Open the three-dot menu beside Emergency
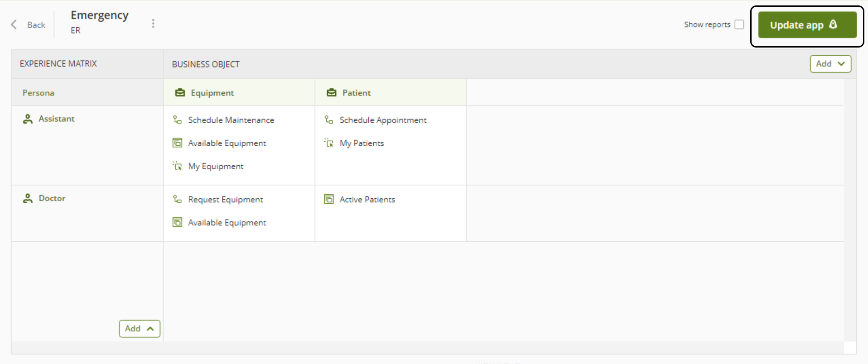 [153, 24]
